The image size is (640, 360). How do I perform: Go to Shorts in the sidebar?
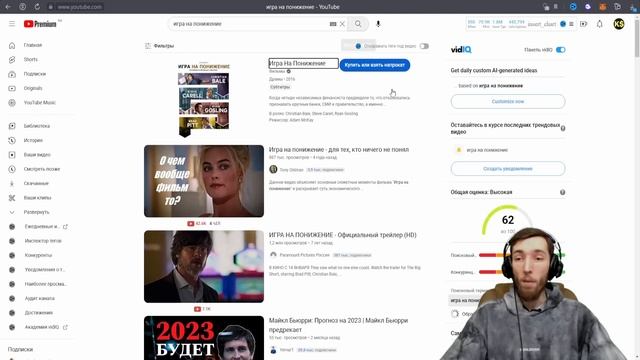[x=30, y=60]
